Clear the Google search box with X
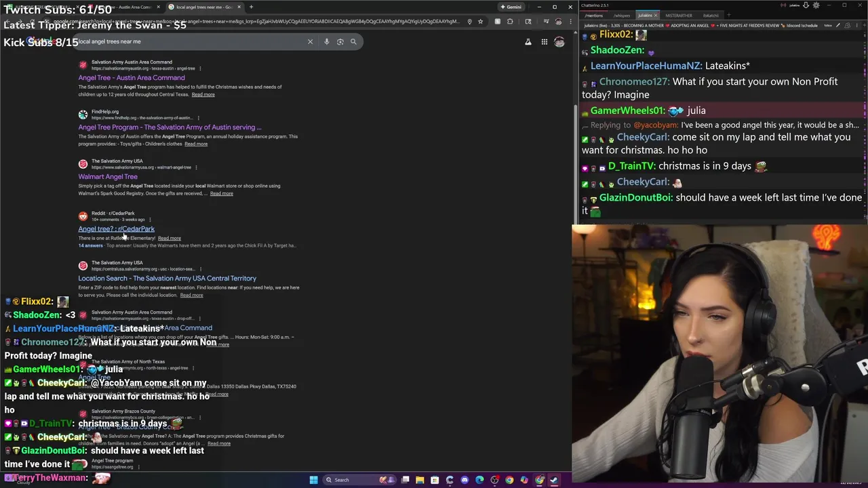Image resolution: width=868 pixels, height=488 pixels. (310, 41)
